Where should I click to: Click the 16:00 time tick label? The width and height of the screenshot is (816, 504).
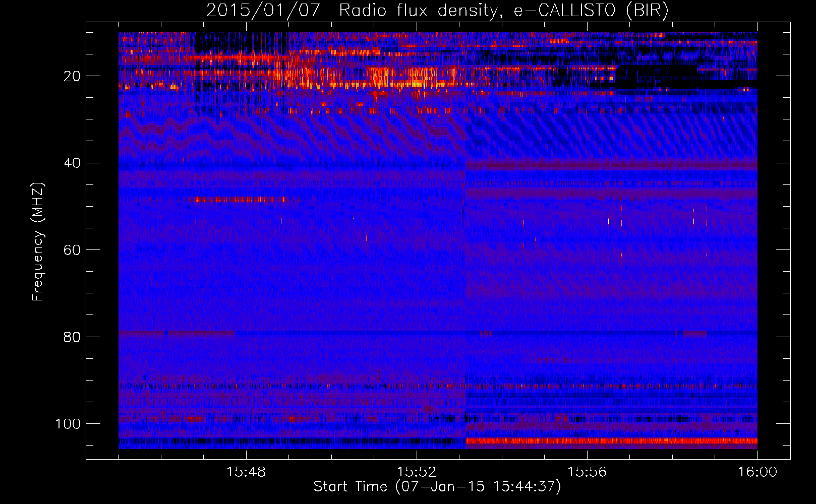[757, 472]
